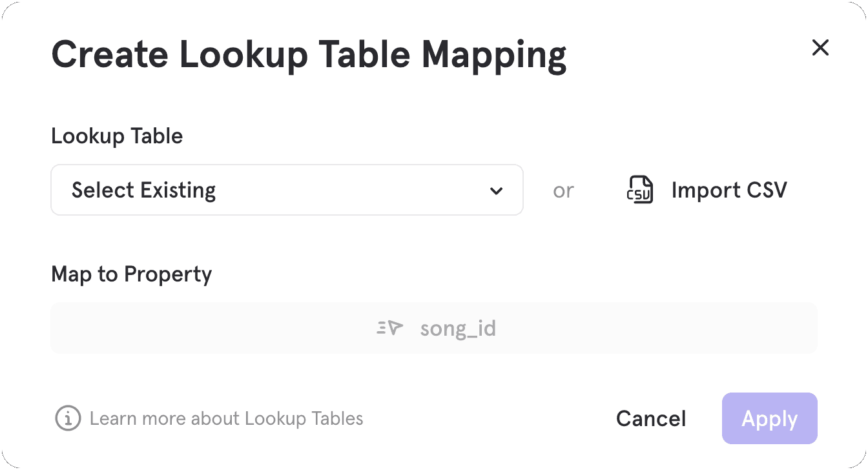
Task: Close the Create Lookup Table Mapping dialog
Action: (820, 48)
